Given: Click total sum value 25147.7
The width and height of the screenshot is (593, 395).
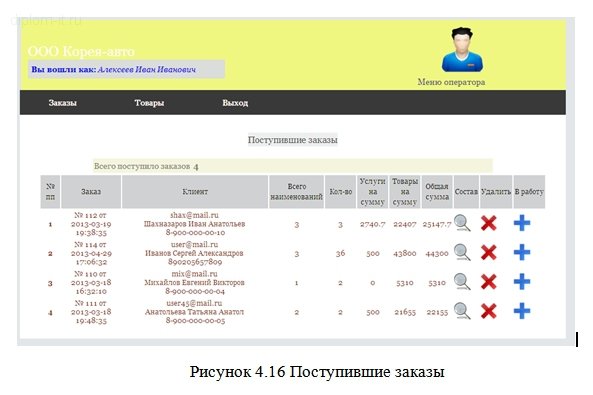Looking at the screenshot, I should (x=437, y=224).
